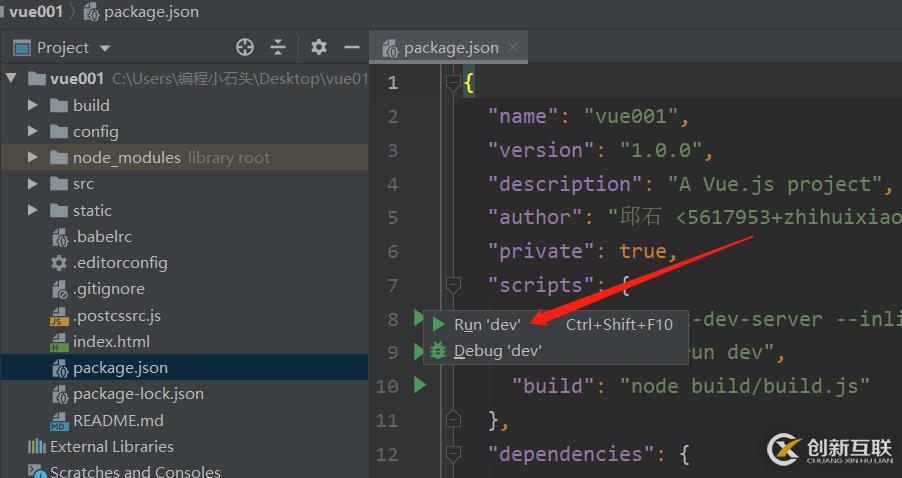
Task: Click the green run gutter icon on line 8
Action: click(x=419, y=318)
